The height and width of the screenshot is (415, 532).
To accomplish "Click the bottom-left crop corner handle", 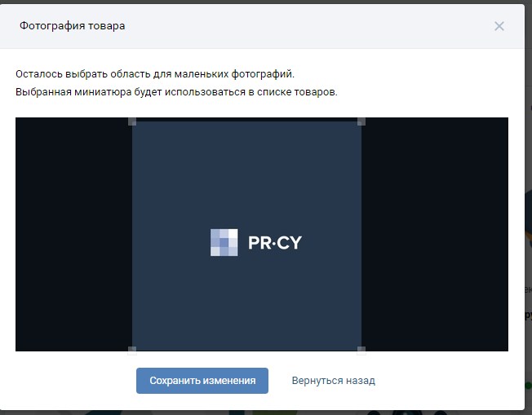I will coord(132,351).
